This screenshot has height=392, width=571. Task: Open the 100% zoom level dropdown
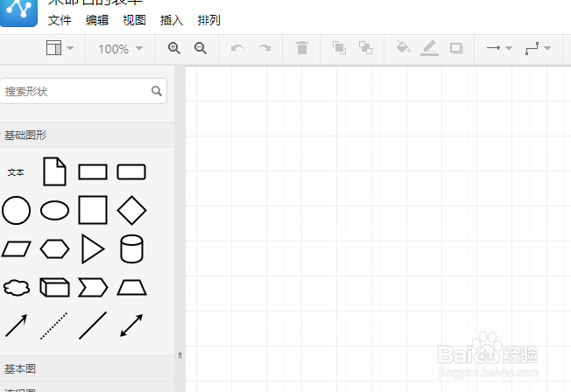120,49
